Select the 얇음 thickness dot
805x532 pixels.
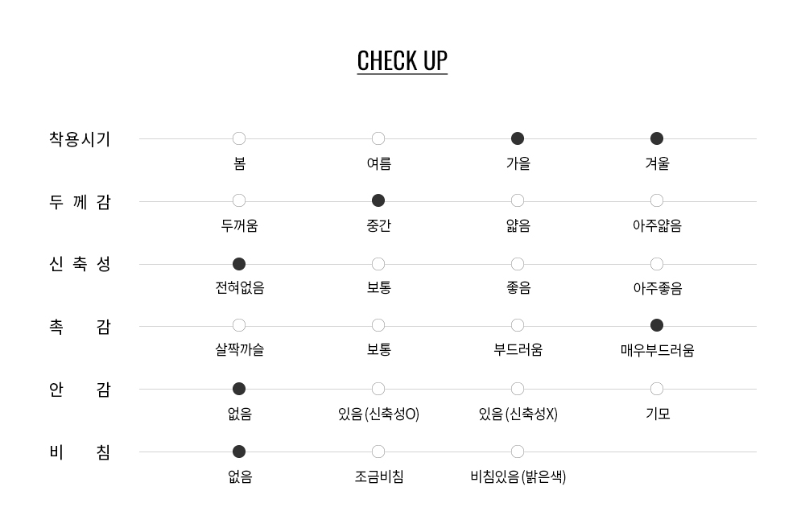(x=518, y=200)
